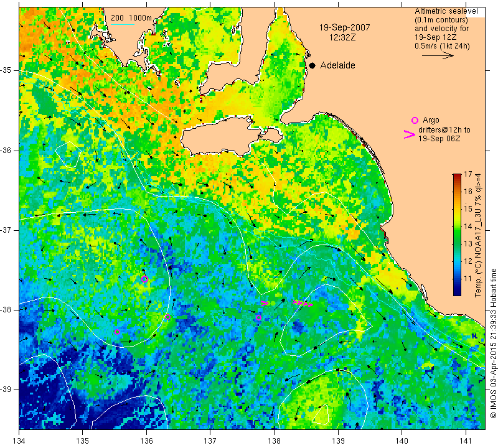The height and width of the screenshot is (448, 498).
Task: Click the 'Altimetric sealevel' legend heading
Action: pos(446,11)
